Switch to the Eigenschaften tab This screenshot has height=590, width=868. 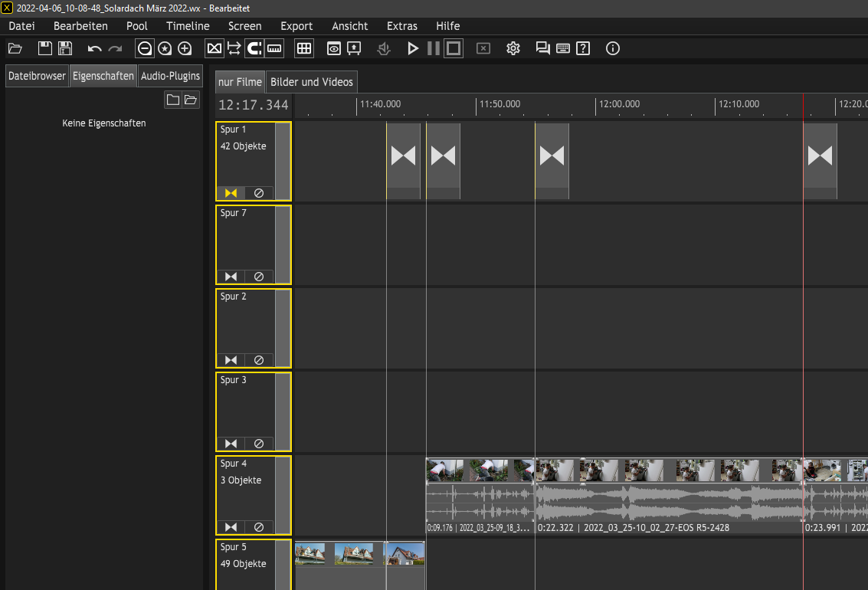[103, 76]
